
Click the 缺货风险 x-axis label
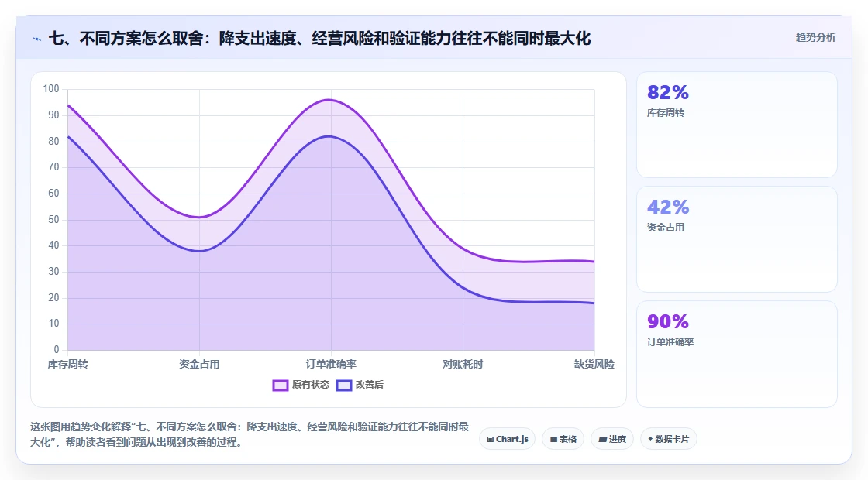(594, 365)
